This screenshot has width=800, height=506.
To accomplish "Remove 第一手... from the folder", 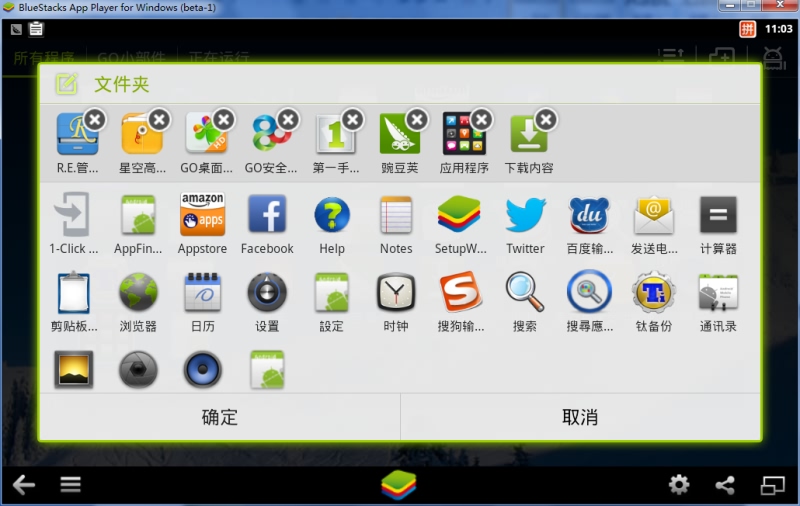I will [x=353, y=120].
